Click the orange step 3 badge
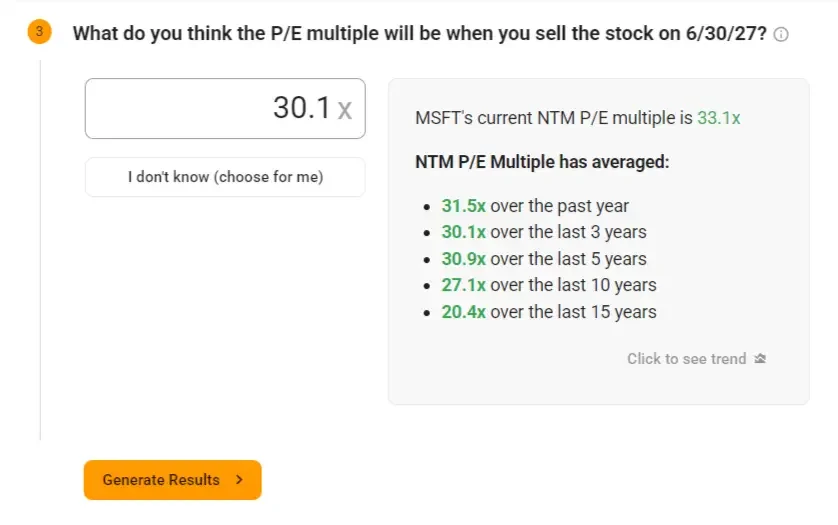Image resolution: width=838 pixels, height=525 pixels. click(40, 32)
